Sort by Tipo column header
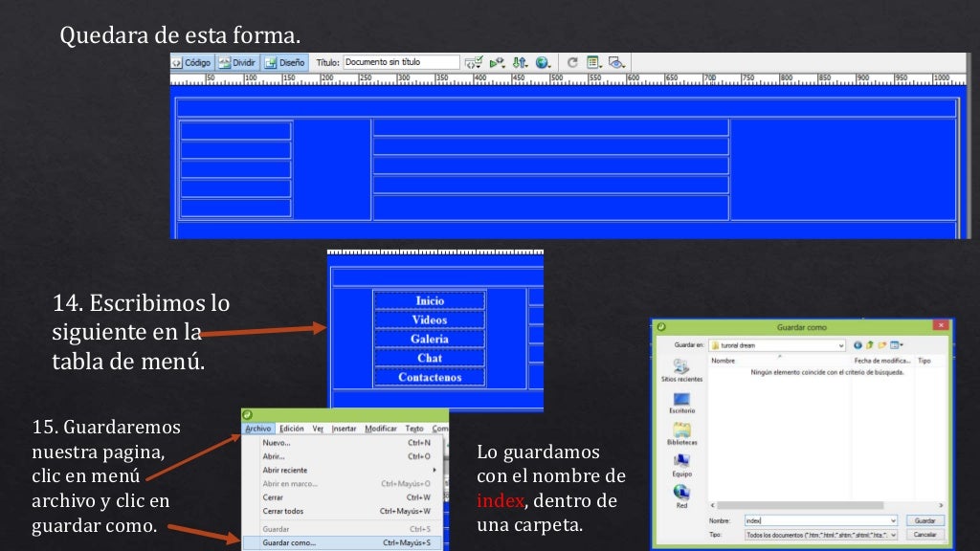 point(924,361)
